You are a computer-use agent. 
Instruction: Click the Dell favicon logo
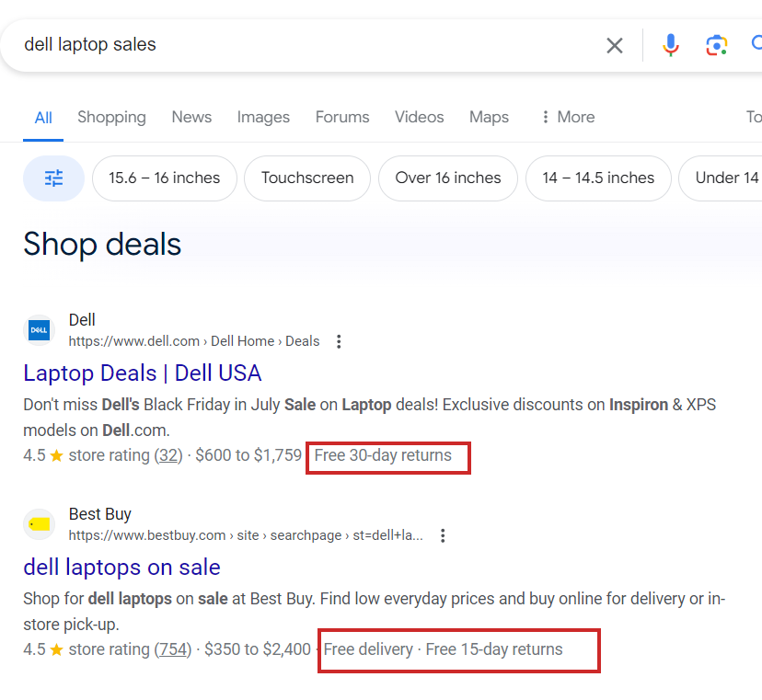(x=39, y=330)
